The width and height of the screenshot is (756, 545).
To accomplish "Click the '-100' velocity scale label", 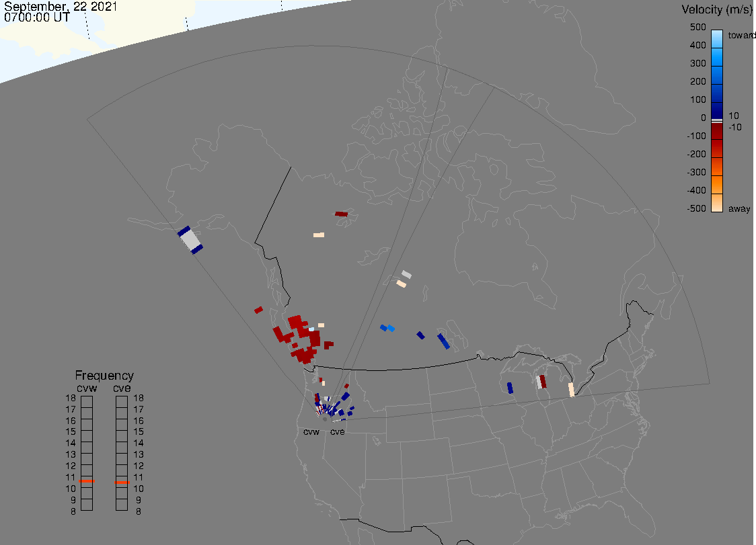I will click(x=696, y=136).
